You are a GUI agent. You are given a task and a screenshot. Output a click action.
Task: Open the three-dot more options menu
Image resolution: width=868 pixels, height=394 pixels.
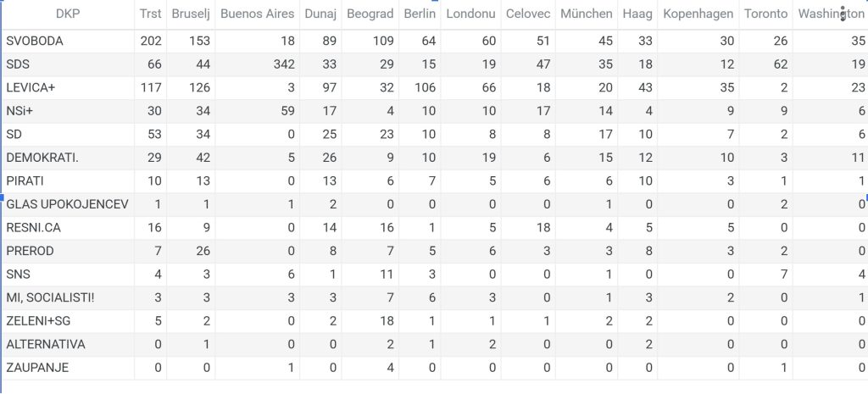(843, 14)
